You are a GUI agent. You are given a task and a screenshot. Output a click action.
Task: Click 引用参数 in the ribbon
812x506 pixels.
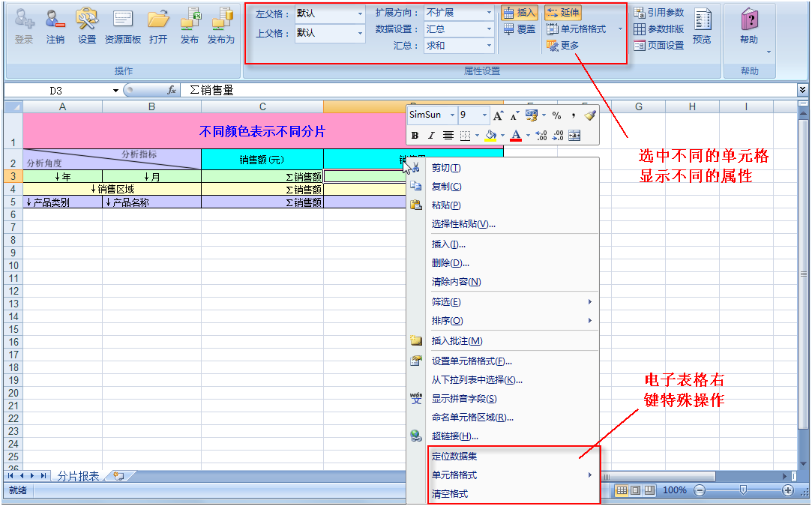[659, 13]
